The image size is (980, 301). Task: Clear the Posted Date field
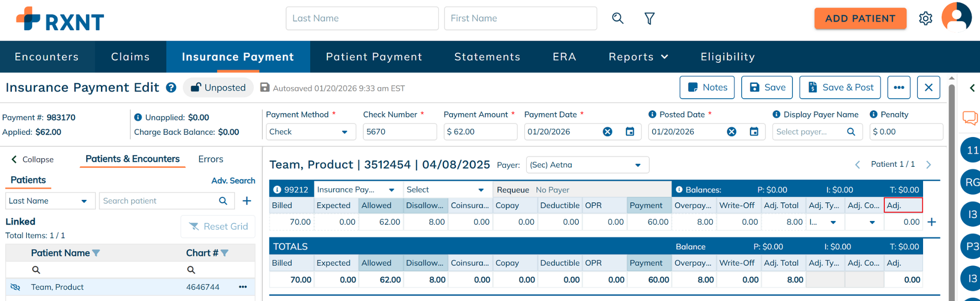point(731,132)
